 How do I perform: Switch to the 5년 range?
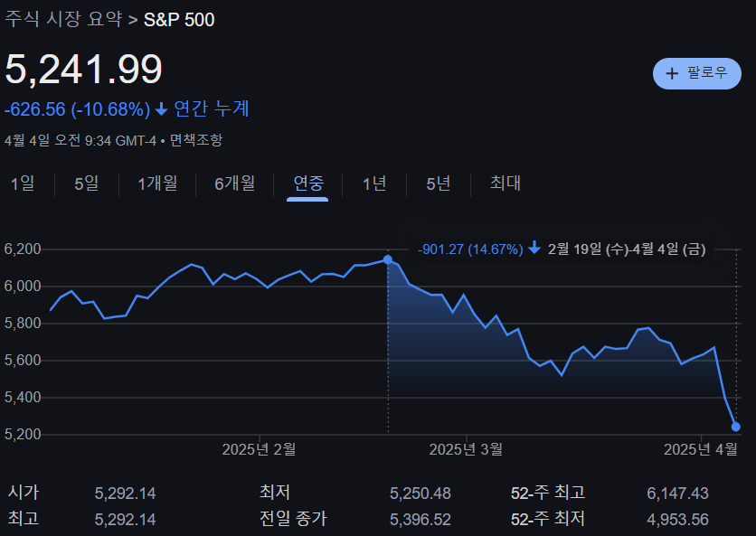[437, 183]
